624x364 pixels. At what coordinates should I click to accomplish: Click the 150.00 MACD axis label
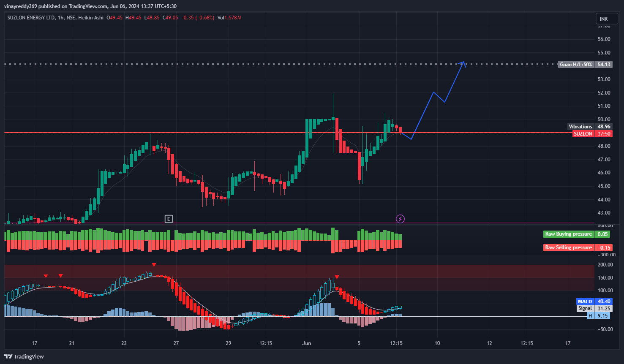605,278
